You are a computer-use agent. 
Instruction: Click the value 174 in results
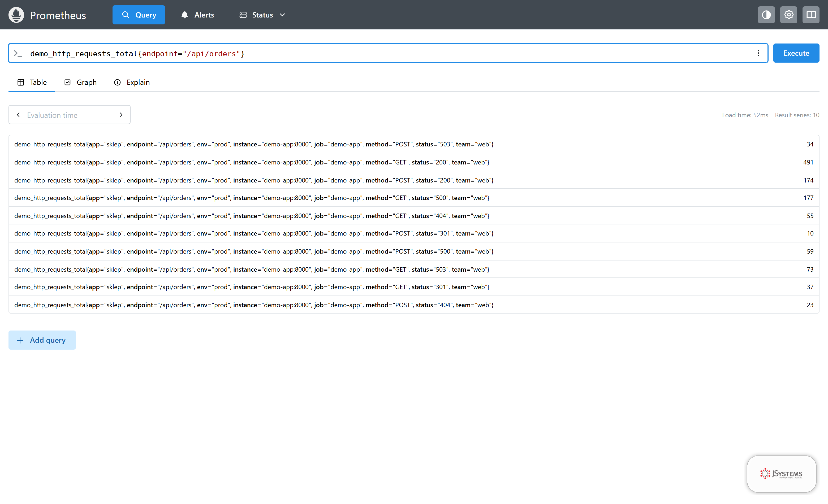(x=808, y=180)
